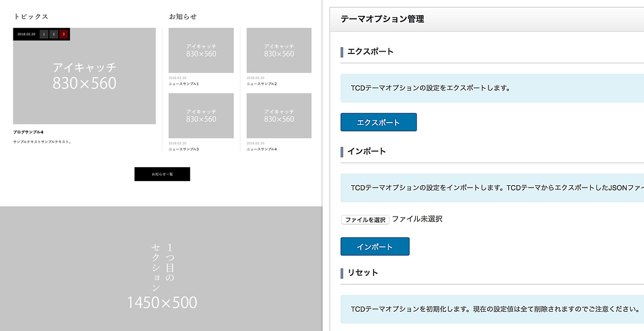The image size is (644, 331).
Task: Click the blue インポート button
Action: pos(375,247)
